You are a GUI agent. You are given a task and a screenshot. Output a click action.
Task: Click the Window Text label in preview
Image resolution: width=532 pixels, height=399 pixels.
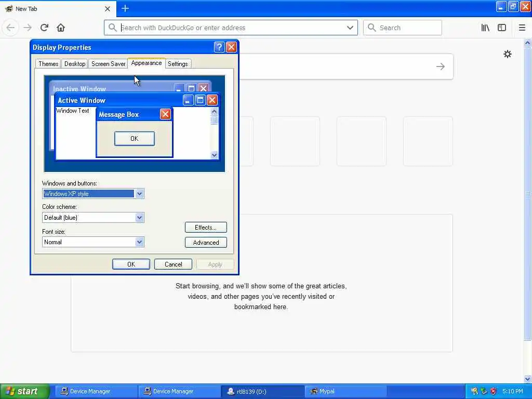73,111
